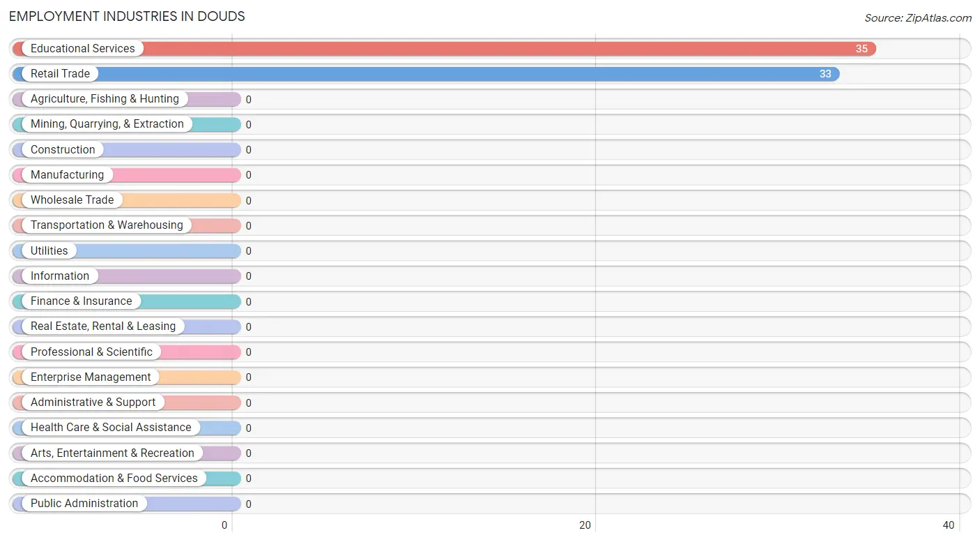Image resolution: width=980 pixels, height=542 pixels.
Task: Click the 0 value beside Wholesale Trade
Action: tap(248, 201)
